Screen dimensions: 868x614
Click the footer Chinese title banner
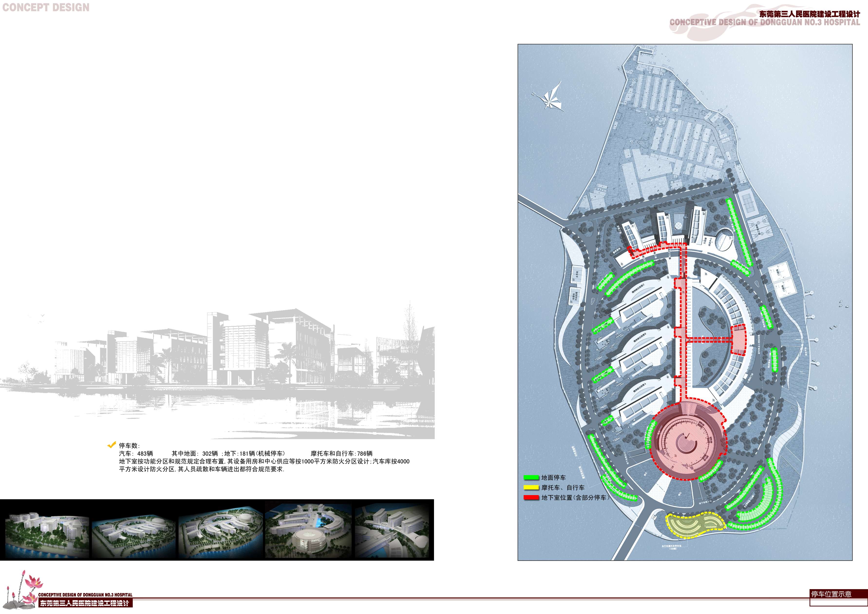[x=85, y=603]
